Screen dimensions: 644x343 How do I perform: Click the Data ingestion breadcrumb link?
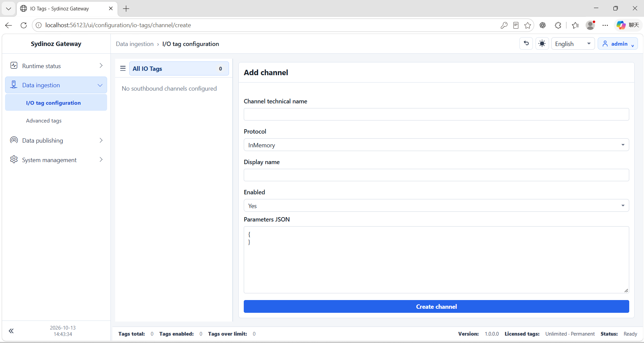135,44
